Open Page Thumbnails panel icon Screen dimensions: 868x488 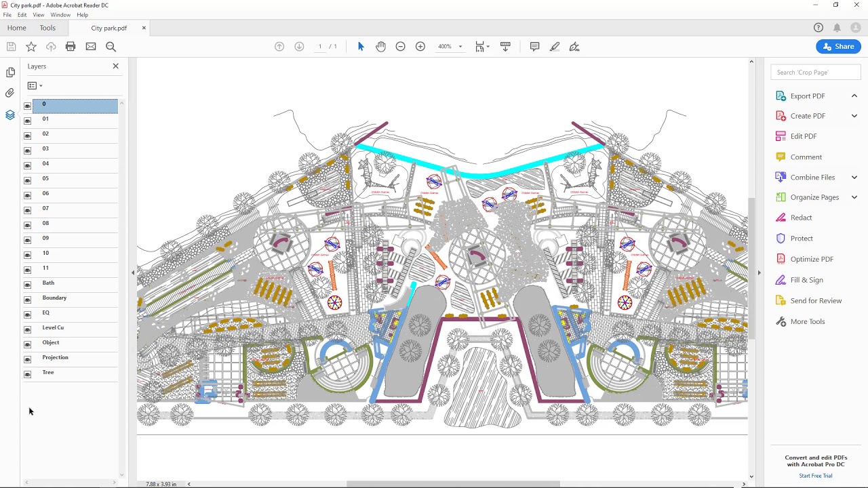[x=10, y=72]
